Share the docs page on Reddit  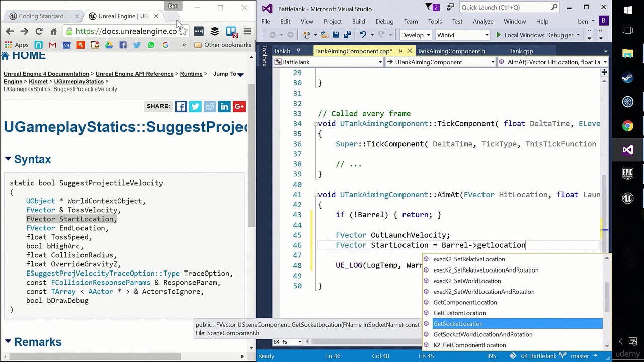click(210, 106)
